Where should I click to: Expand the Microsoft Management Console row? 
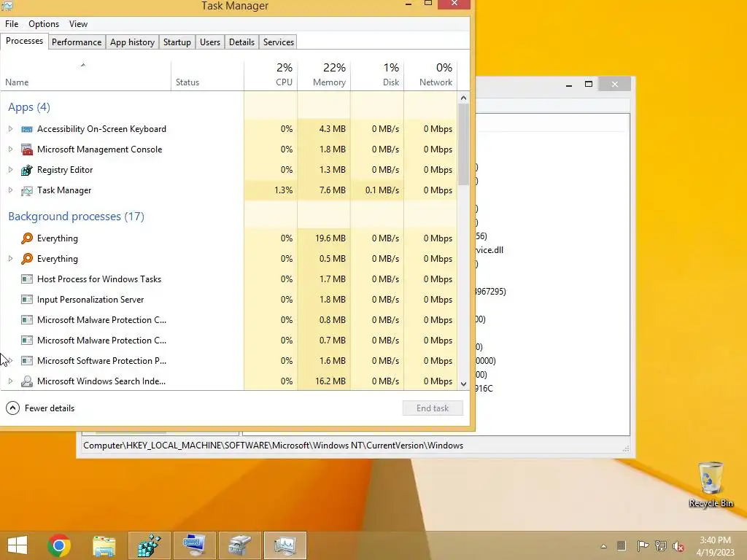10,149
